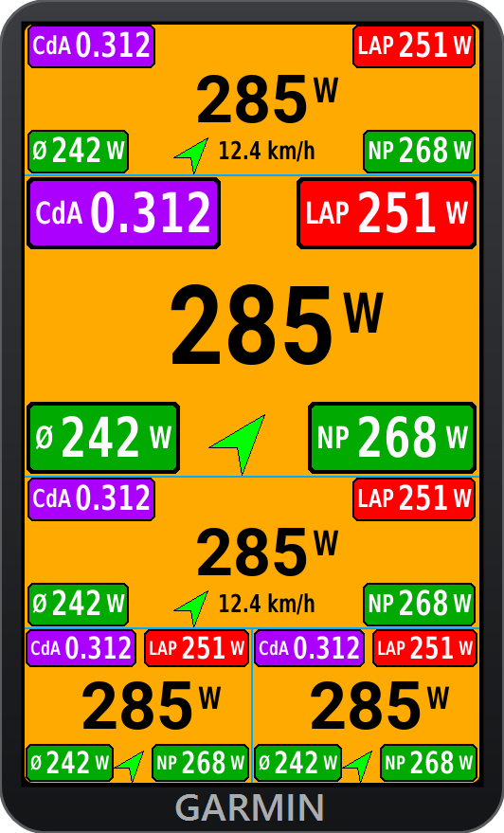Tap the 285 W power reading in the top field
The width and height of the screenshot is (504, 833).
pyautogui.click(x=266, y=100)
